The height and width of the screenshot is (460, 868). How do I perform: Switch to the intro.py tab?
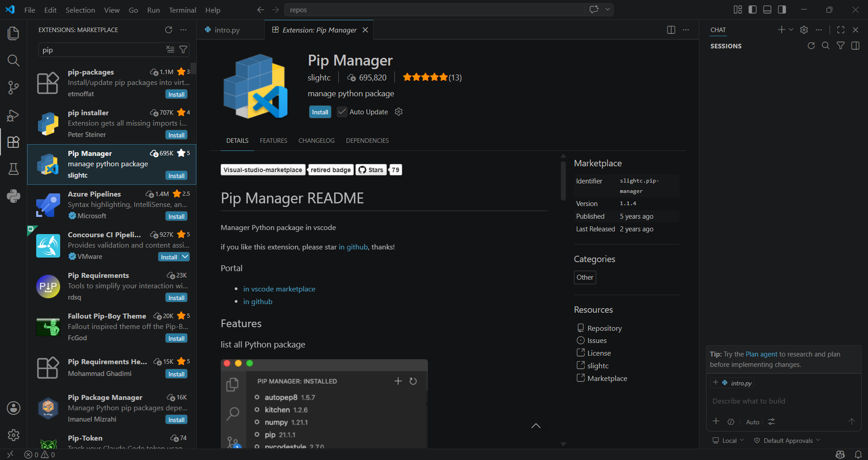(x=227, y=30)
